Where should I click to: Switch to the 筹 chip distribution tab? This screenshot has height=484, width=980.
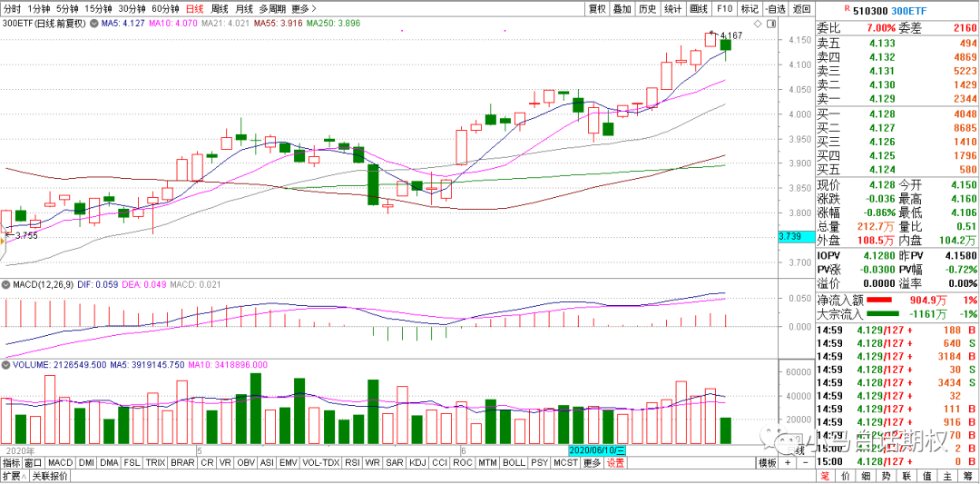pyautogui.click(x=969, y=476)
